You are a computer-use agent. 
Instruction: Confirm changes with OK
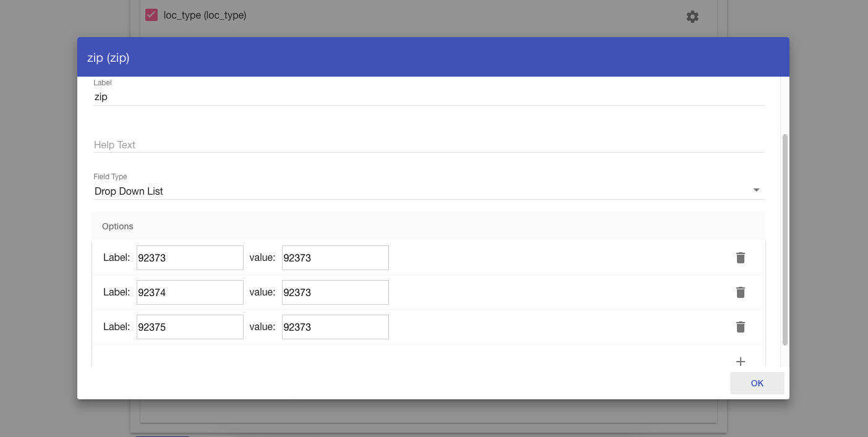[757, 383]
